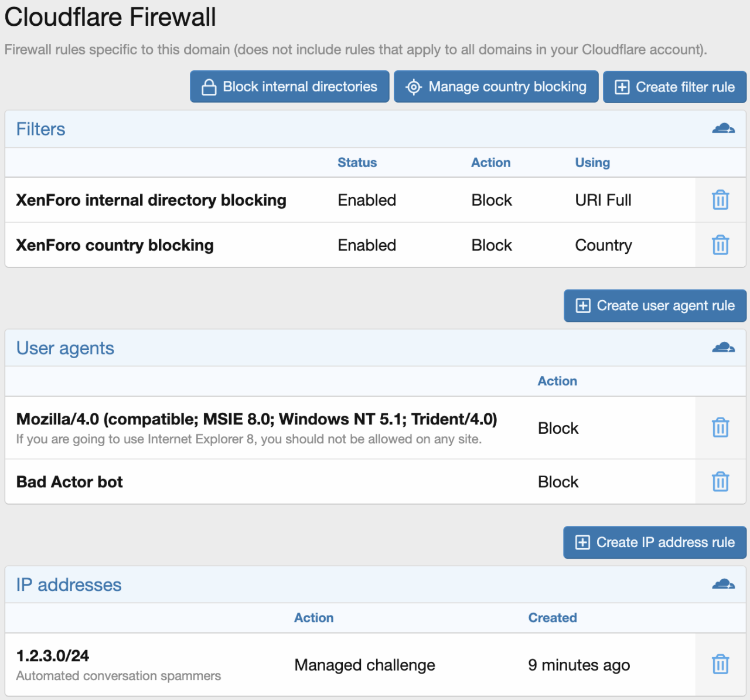Click Manage country blocking
The image size is (750, 700).
click(496, 86)
